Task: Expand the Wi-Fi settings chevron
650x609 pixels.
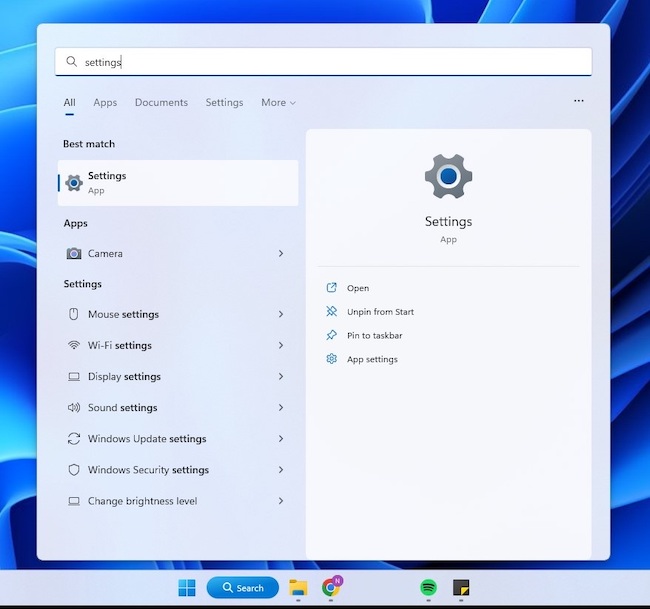Action: [x=281, y=345]
